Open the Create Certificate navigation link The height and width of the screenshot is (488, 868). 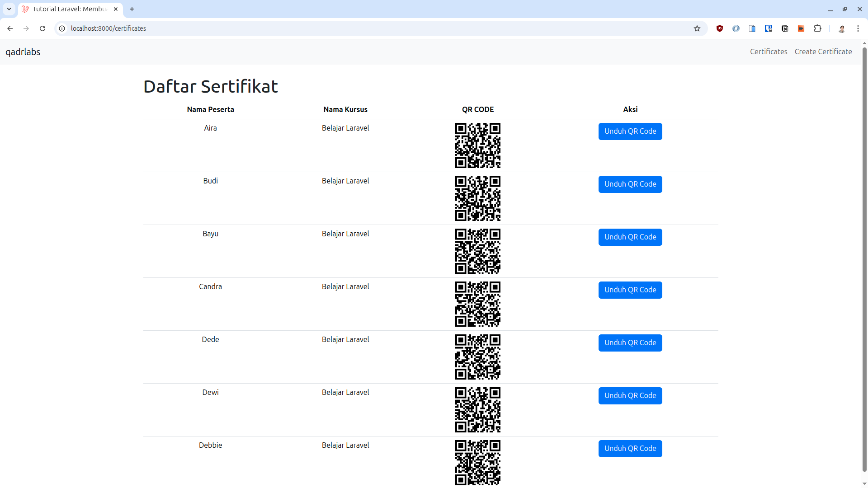click(823, 52)
